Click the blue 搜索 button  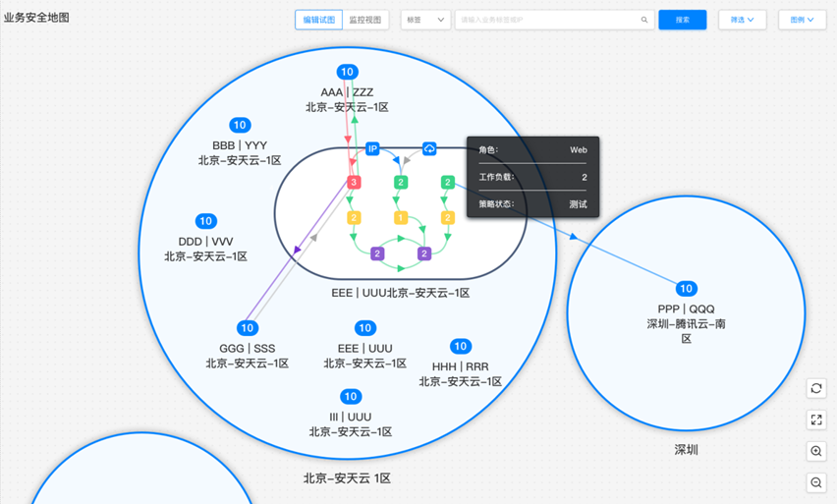pyautogui.click(x=683, y=20)
